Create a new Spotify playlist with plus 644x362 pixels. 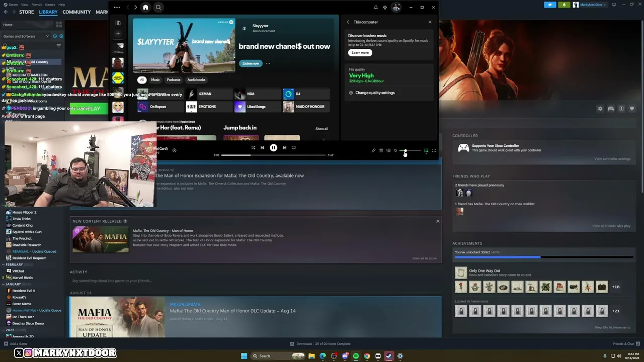coord(118,33)
